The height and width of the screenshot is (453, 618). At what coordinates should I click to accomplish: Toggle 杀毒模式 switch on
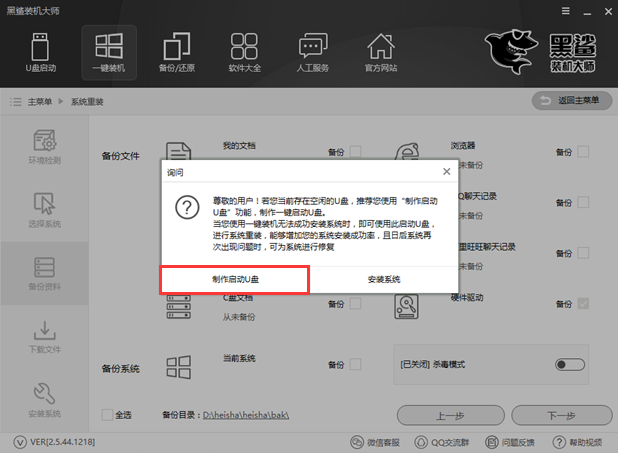click(570, 365)
